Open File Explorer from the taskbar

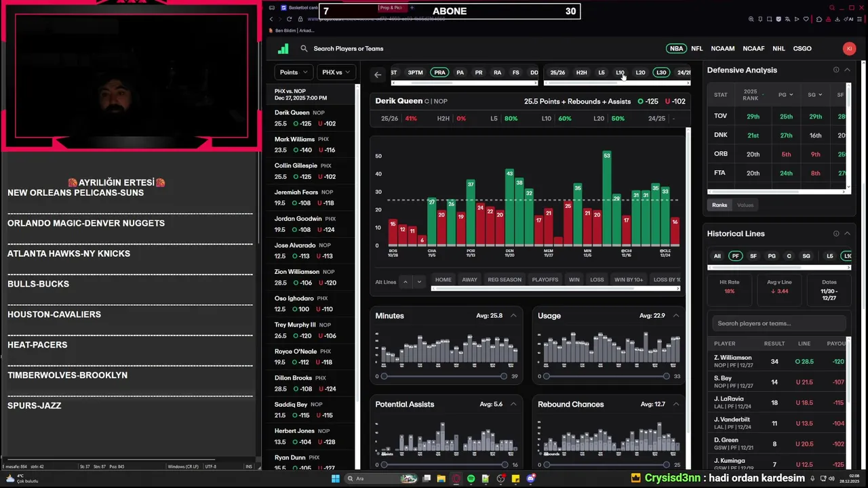(441, 479)
